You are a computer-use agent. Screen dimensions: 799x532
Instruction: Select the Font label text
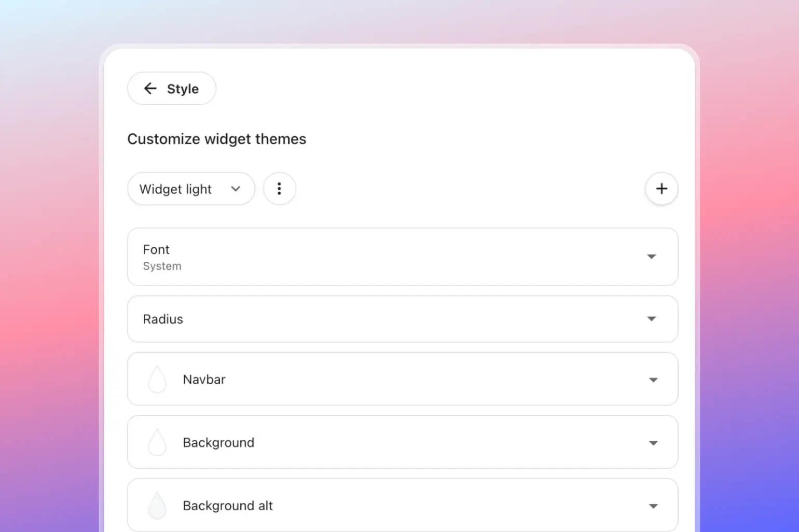156,249
